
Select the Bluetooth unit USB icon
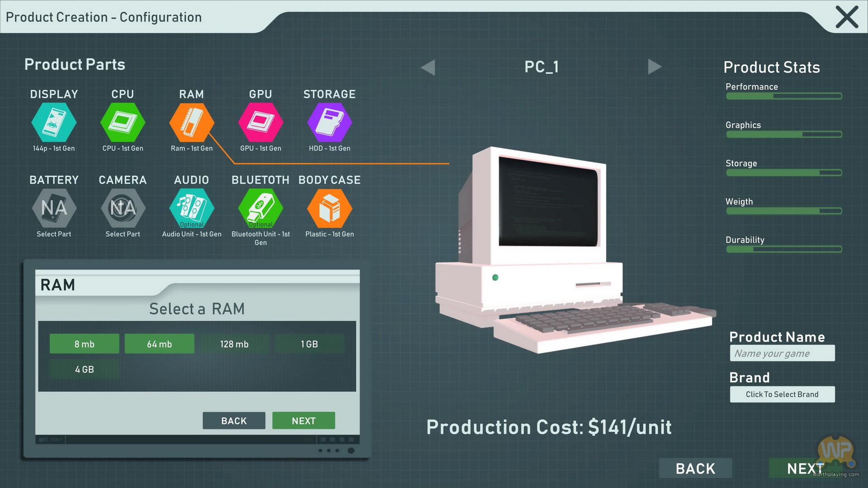point(260,208)
